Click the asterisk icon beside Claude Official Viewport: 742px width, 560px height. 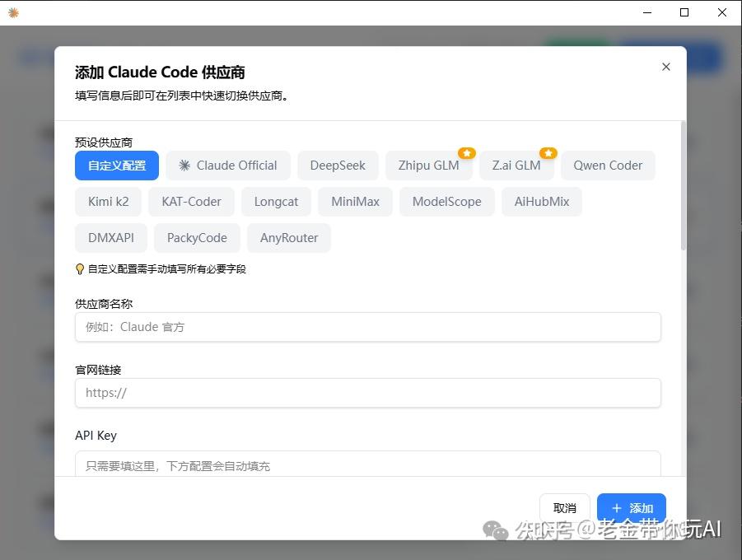coord(185,165)
